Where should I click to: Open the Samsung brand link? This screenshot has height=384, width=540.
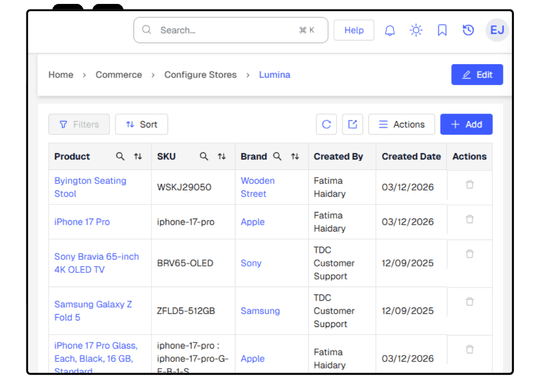tap(260, 311)
